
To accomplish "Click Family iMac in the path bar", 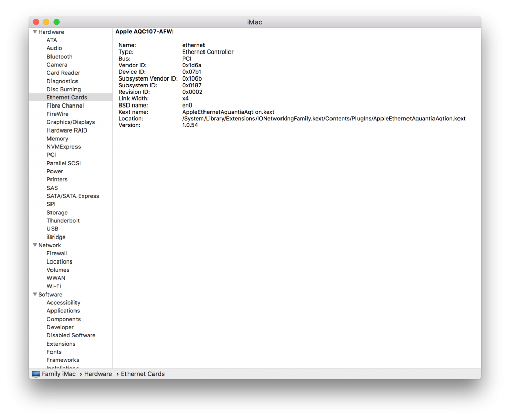I will (59, 374).
